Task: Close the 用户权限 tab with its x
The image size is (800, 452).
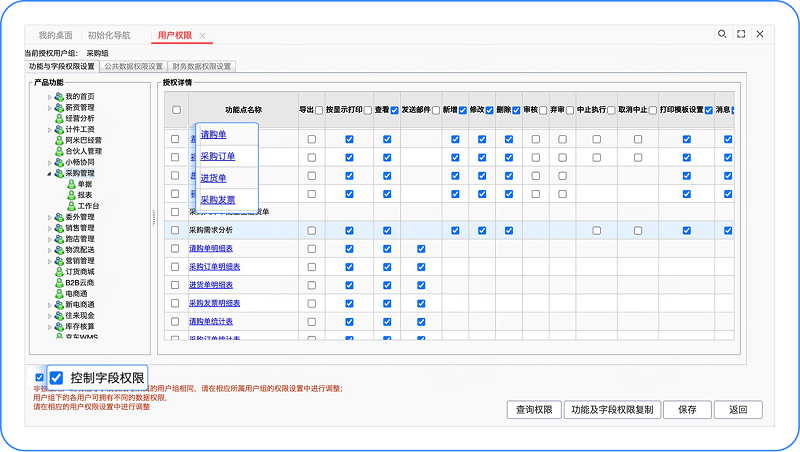Action: pyautogui.click(x=203, y=36)
